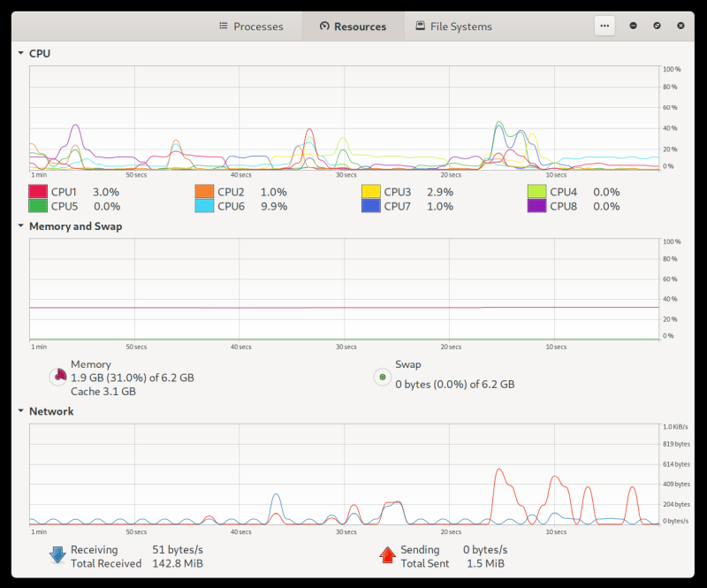Maximize the System Monitor window
This screenshot has height=588, width=707.
658,26
